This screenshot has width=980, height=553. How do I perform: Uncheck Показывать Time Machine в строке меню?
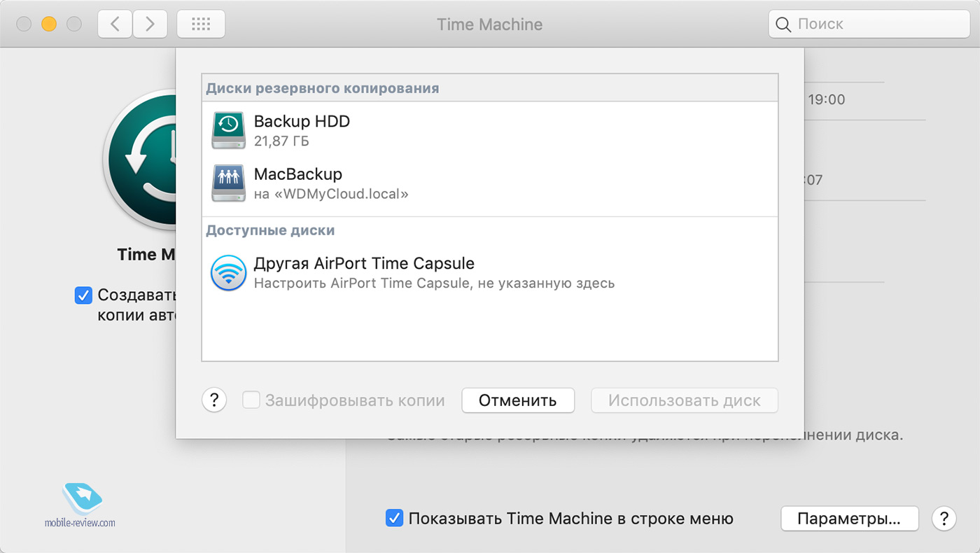[x=394, y=519]
